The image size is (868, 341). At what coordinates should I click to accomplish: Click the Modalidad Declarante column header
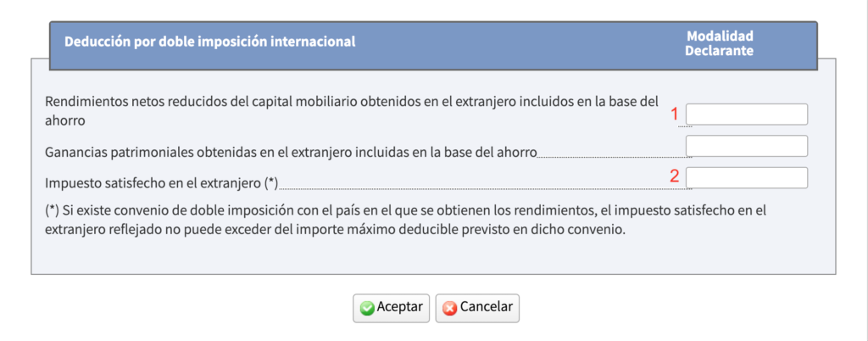pyautogui.click(x=720, y=43)
